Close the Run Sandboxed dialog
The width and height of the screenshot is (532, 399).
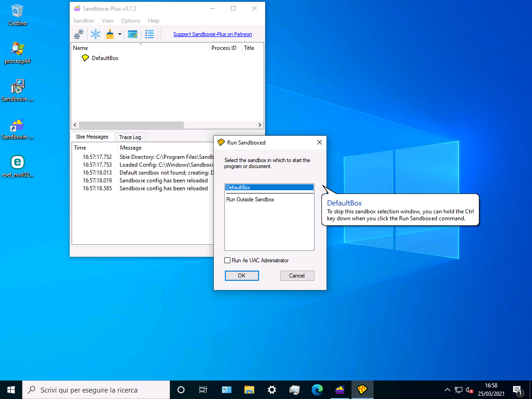click(x=319, y=143)
